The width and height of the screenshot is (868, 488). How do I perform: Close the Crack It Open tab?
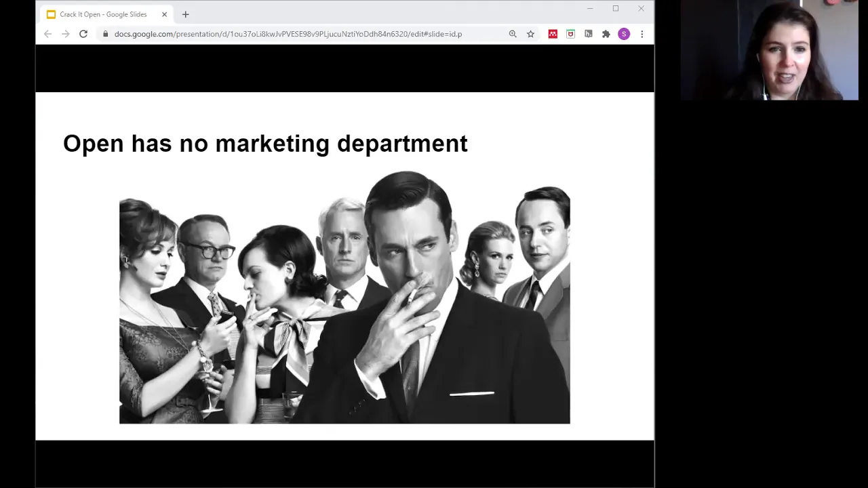[164, 14]
